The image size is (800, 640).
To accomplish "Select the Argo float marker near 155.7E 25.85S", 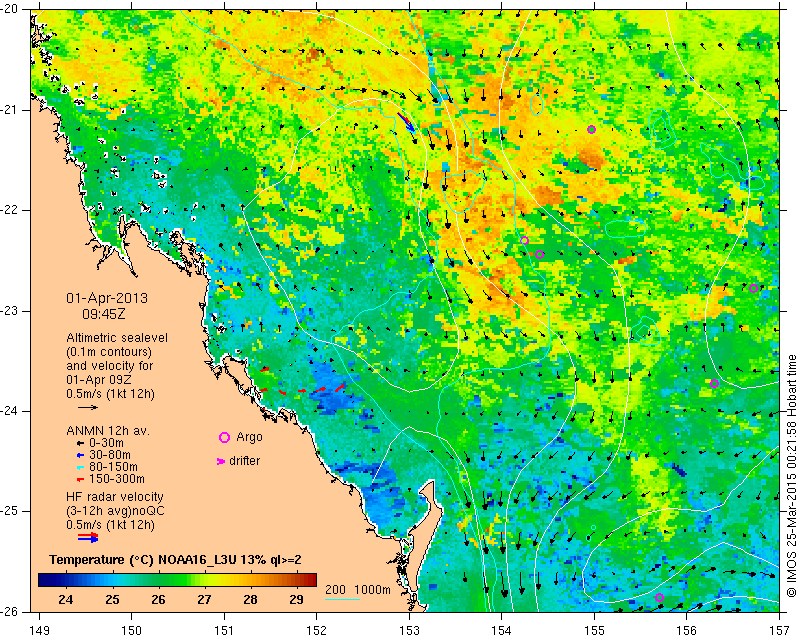I will pyautogui.click(x=659, y=598).
